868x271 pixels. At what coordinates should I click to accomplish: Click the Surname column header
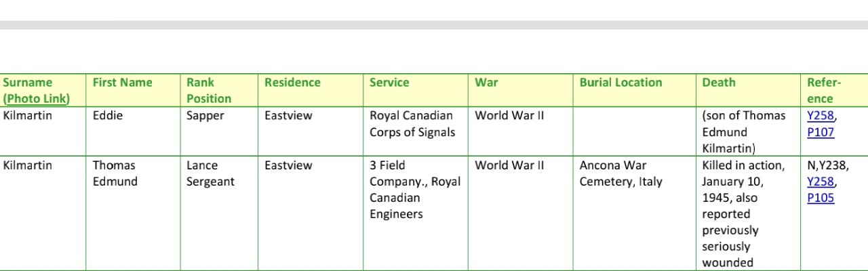28,83
